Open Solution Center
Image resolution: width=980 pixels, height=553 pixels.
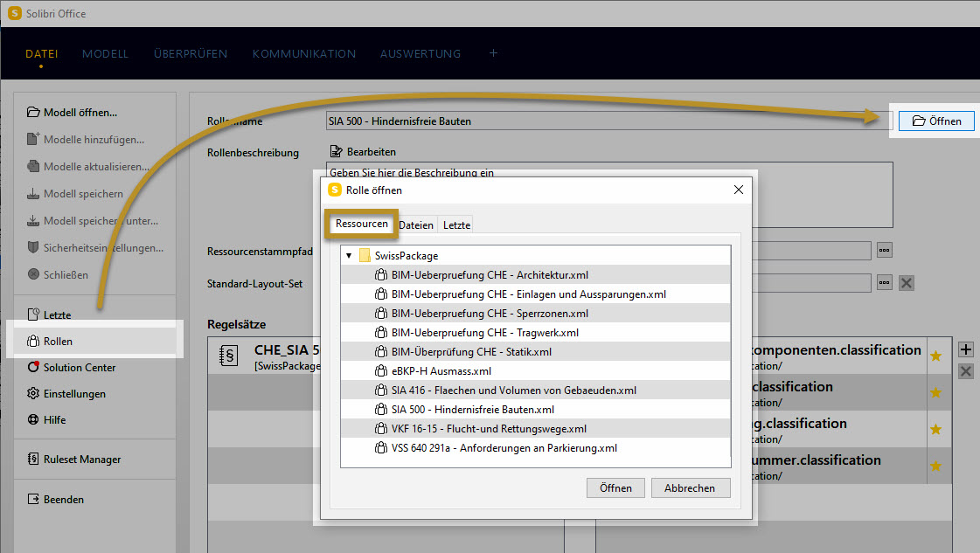pos(72,368)
